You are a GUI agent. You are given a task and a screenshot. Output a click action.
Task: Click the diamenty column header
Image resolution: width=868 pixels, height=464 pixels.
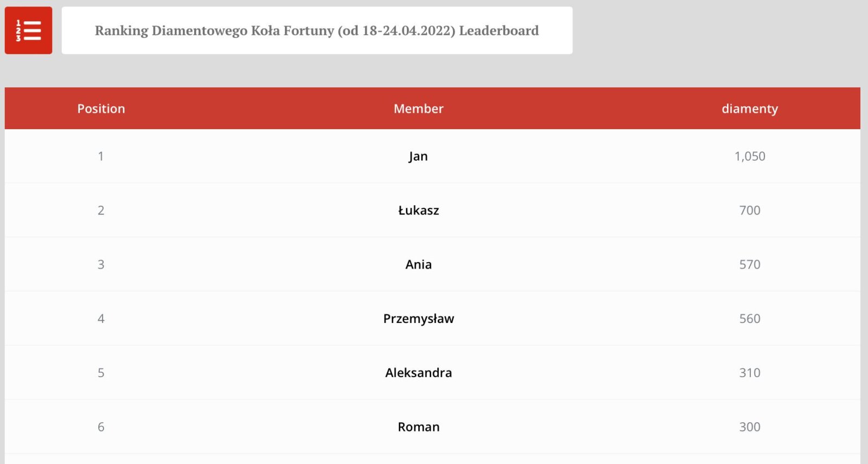coord(749,109)
